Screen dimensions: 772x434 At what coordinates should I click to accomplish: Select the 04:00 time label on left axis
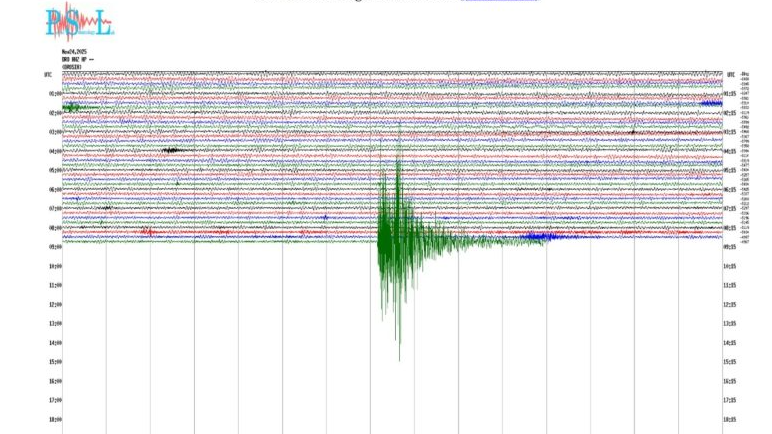[x=55, y=152]
